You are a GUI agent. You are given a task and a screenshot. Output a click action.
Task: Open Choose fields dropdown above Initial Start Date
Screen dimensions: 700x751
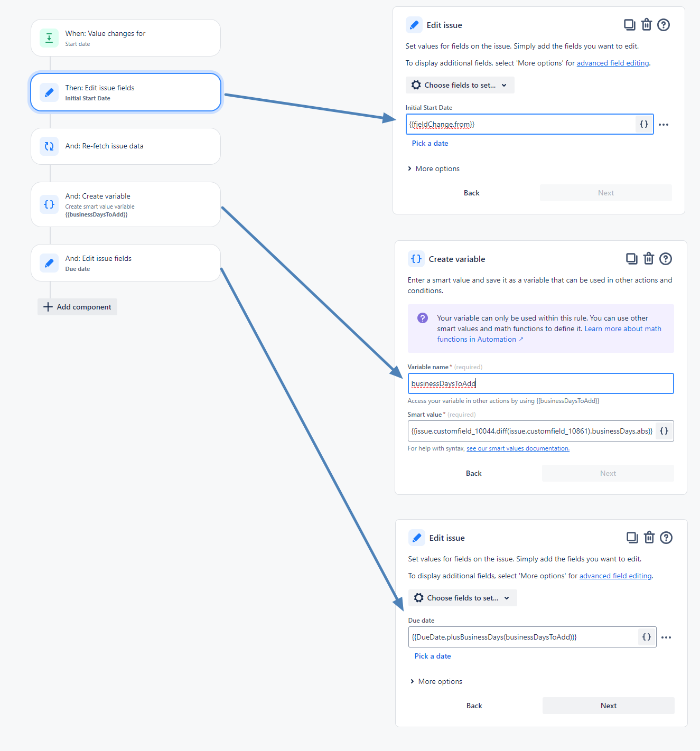coord(460,85)
